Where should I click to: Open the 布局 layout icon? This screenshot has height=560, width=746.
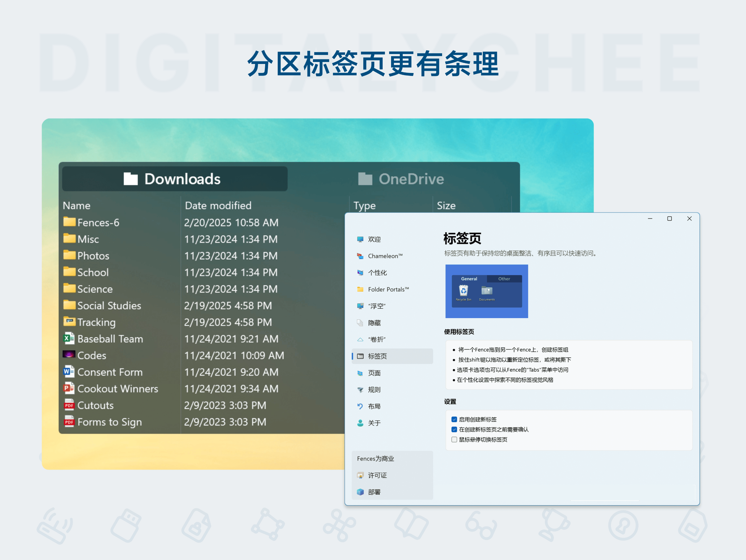click(x=360, y=406)
